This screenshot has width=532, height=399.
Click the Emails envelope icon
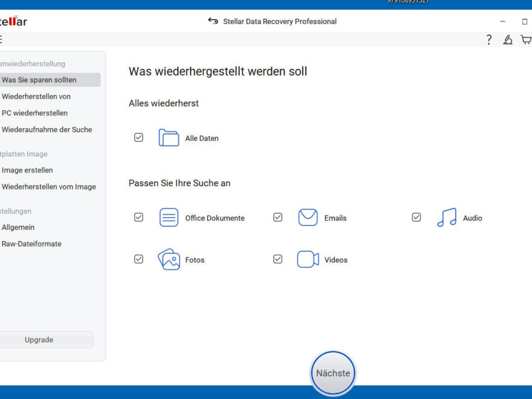pyautogui.click(x=308, y=218)
